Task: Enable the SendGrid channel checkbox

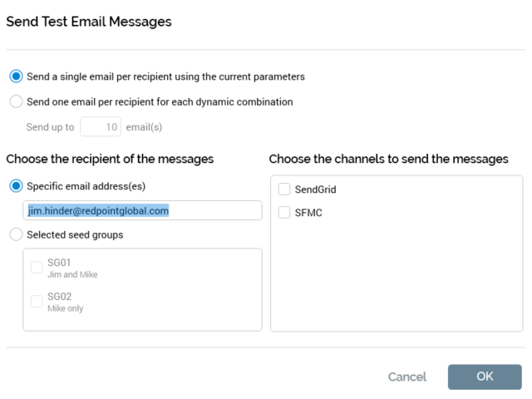Action: click(x=284, y=190)
